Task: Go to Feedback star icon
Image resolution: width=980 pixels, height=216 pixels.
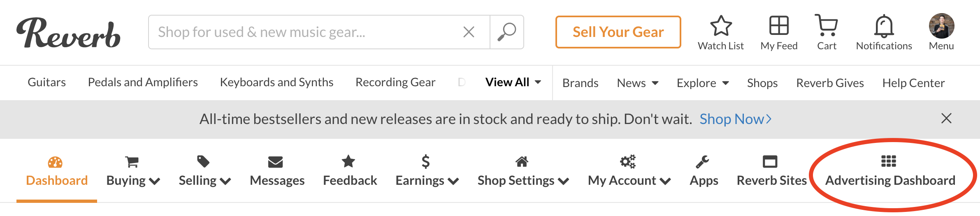Action: pyautogui.click(x=348, y=161)
